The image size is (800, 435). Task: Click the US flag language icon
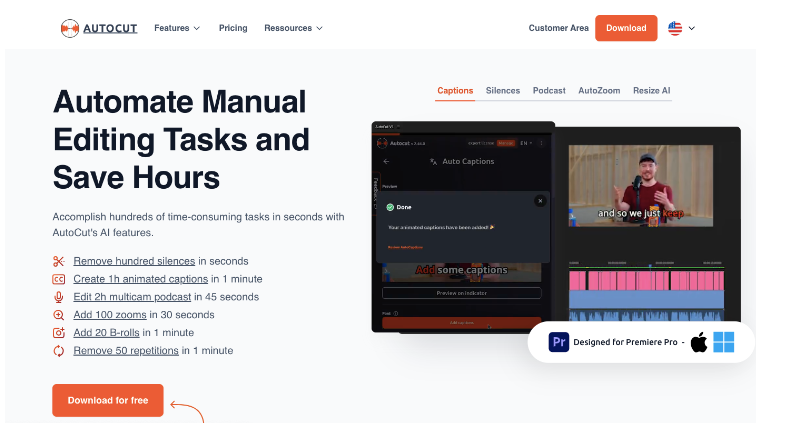point(675,28)
